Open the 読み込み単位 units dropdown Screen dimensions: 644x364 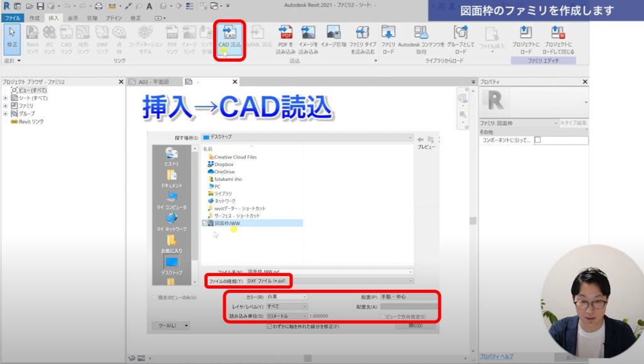click(x=287, y=316)
